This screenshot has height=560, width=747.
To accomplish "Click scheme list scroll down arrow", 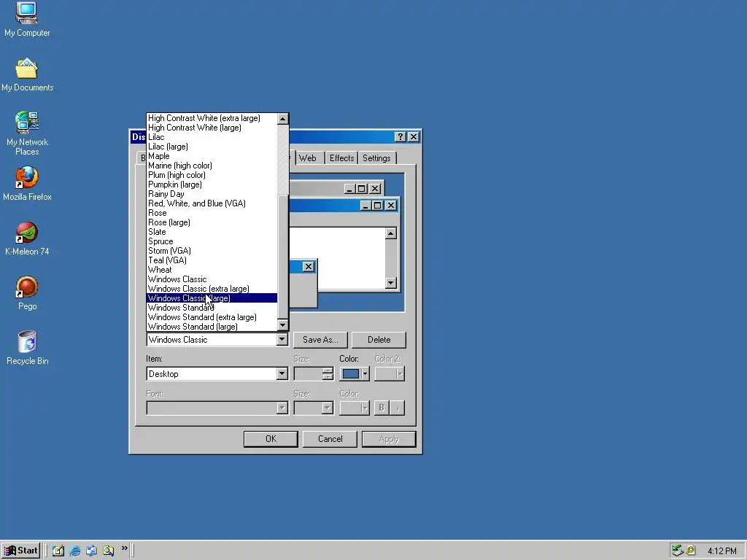I will click(283, 324).
